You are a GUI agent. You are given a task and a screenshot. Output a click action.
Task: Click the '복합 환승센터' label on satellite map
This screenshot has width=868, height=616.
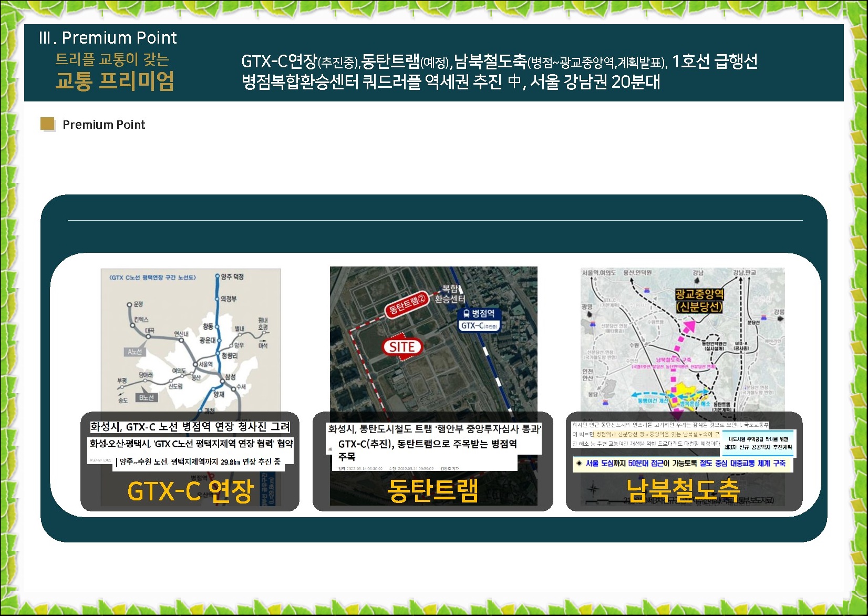pos(450,294)
